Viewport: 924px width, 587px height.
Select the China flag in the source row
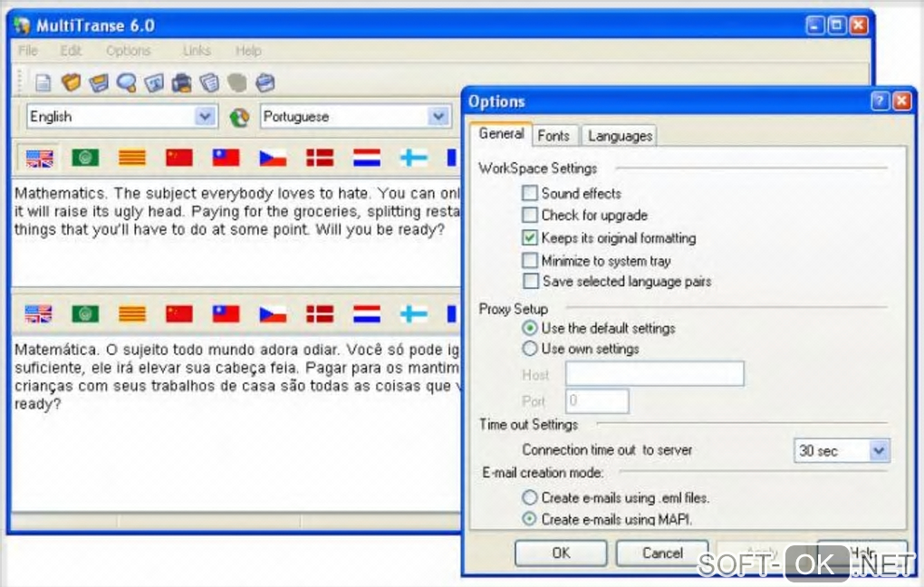[179, 158]
